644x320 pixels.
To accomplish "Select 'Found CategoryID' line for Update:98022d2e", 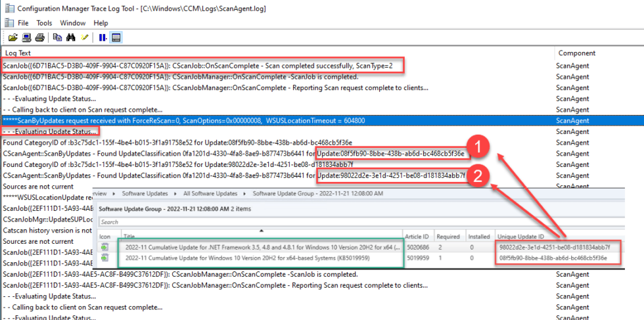I will tap(178, 165).
